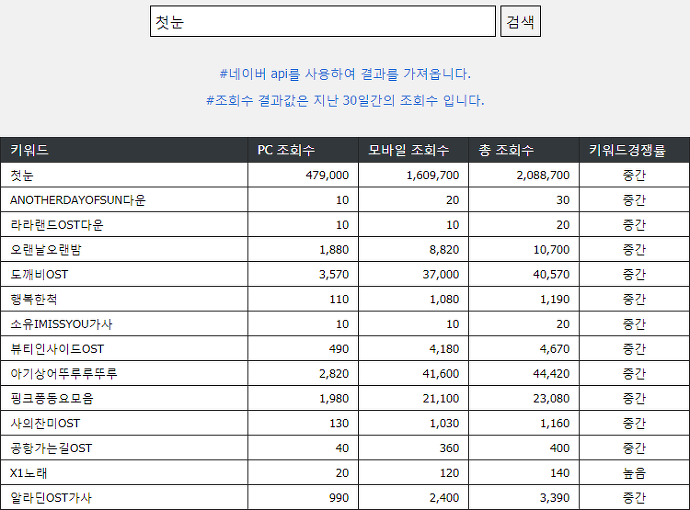
Task: Click total views value 4,670
Action: point(555,349)
